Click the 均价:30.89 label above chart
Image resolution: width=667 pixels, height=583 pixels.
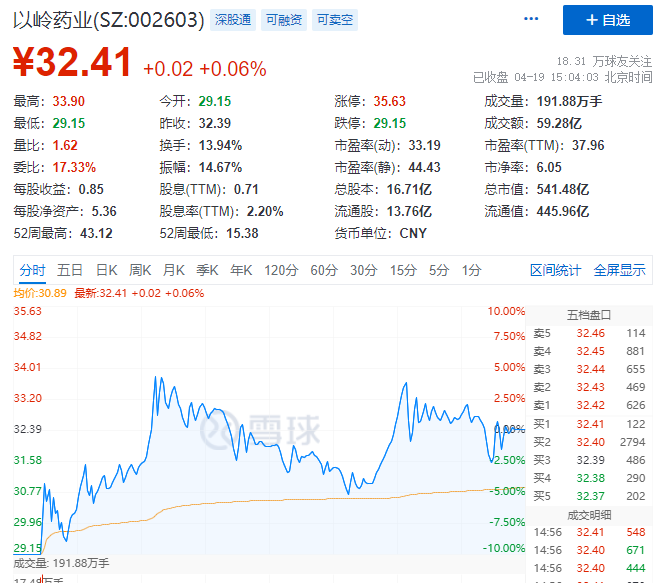(x=40, y=293)
